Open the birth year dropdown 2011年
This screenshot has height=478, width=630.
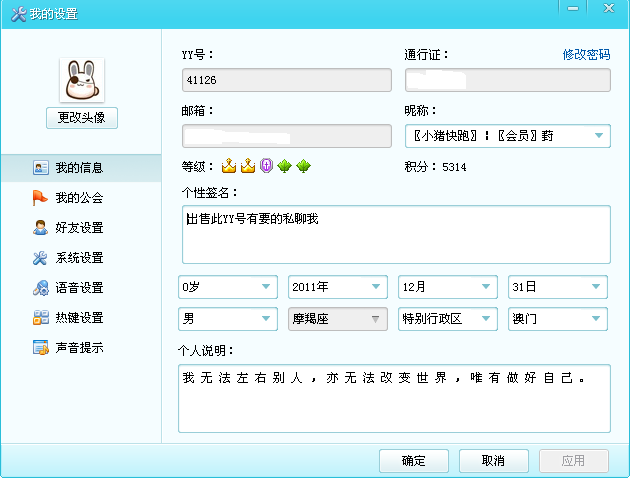(x=338, y=287)
